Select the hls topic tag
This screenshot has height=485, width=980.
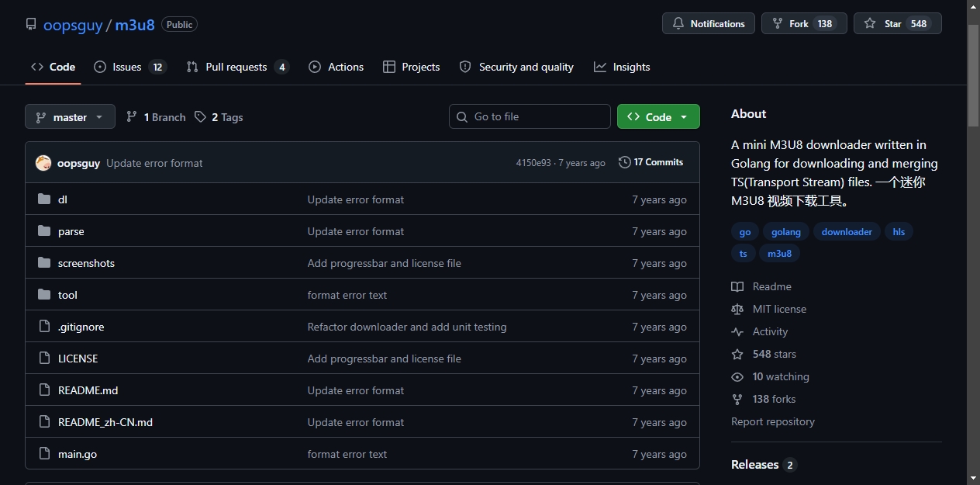[899, 232]
